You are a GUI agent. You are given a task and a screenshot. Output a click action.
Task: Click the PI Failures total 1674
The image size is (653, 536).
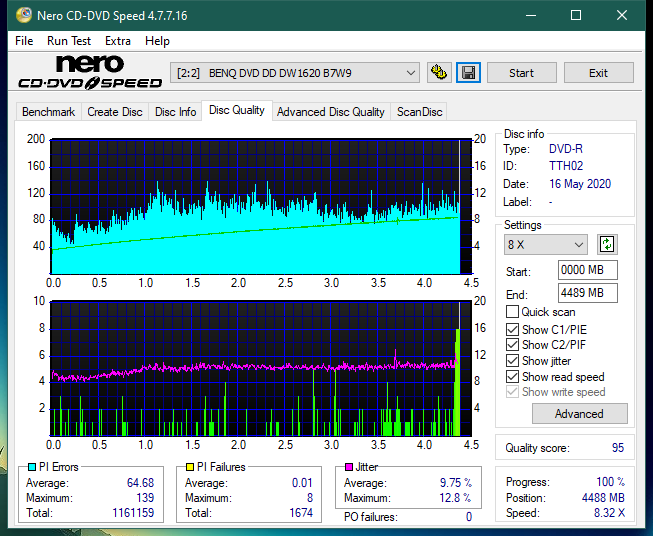[301, 513]
